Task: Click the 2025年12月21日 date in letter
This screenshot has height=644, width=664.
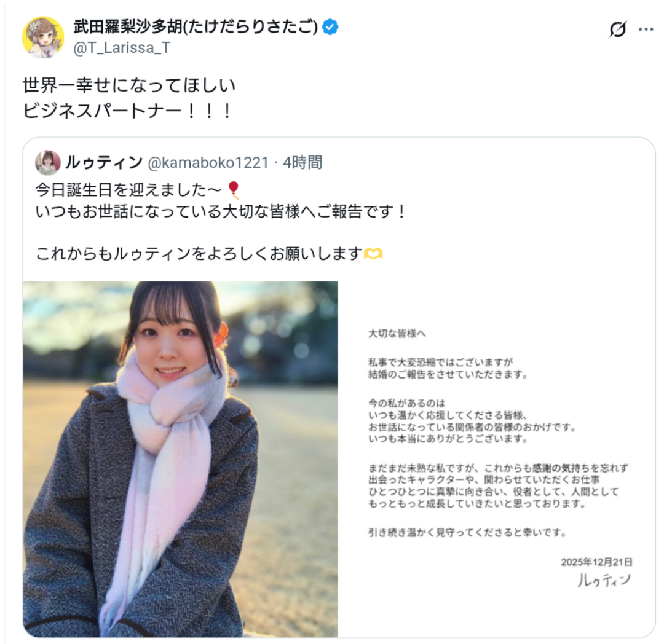Action: (596, 562)
